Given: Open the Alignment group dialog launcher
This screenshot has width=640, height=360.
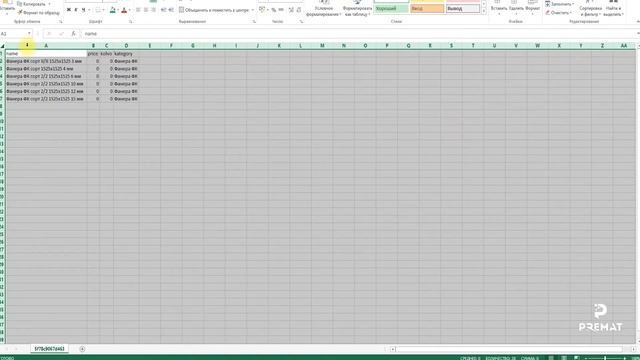Looking at the screenshot, I should pyautogui.click(x=254, y=22).
